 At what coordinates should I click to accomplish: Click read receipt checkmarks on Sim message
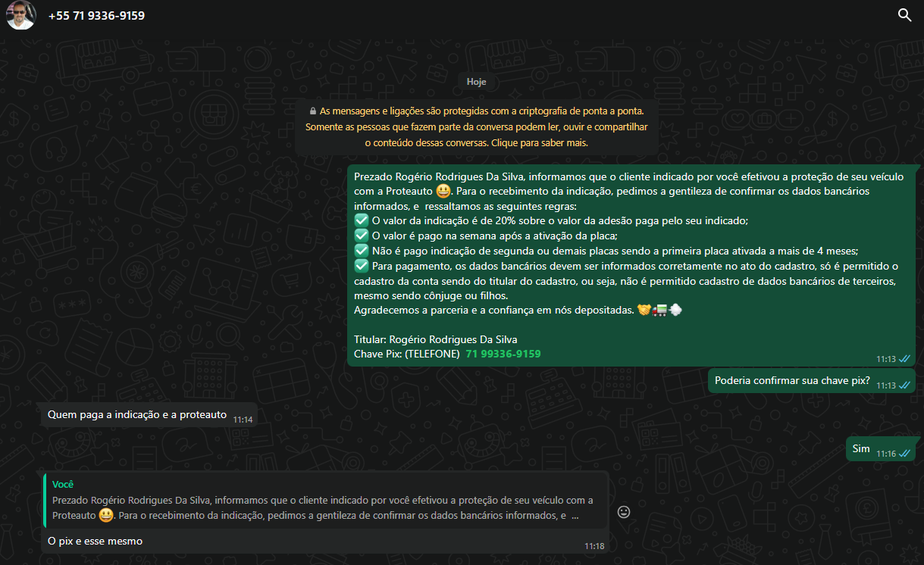(x=904, y=454)
